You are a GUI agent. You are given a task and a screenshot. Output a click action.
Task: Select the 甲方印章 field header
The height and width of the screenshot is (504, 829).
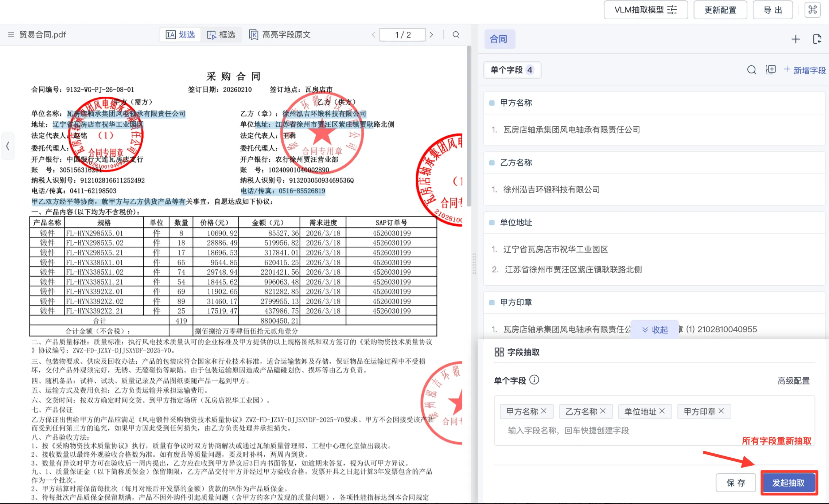(x=654, y=302)
